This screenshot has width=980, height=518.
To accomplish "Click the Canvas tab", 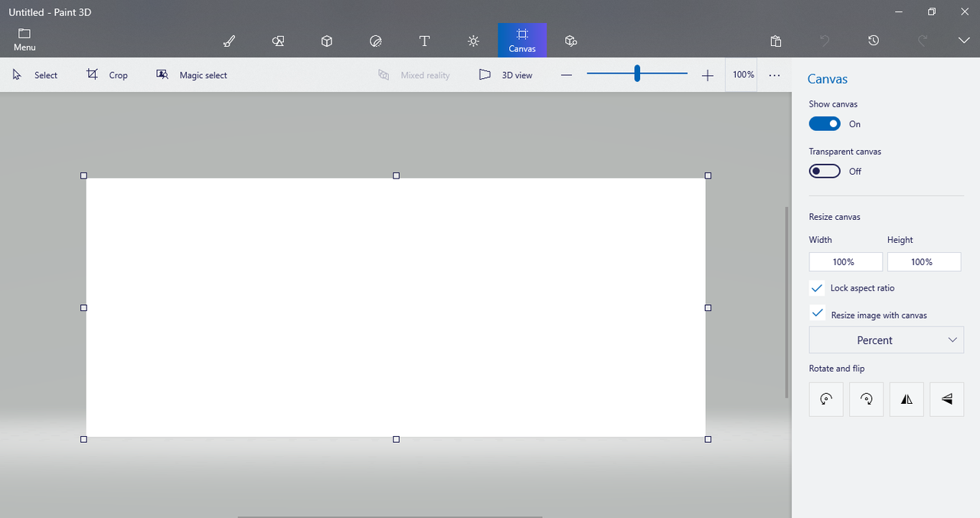I will click(522, 40).
